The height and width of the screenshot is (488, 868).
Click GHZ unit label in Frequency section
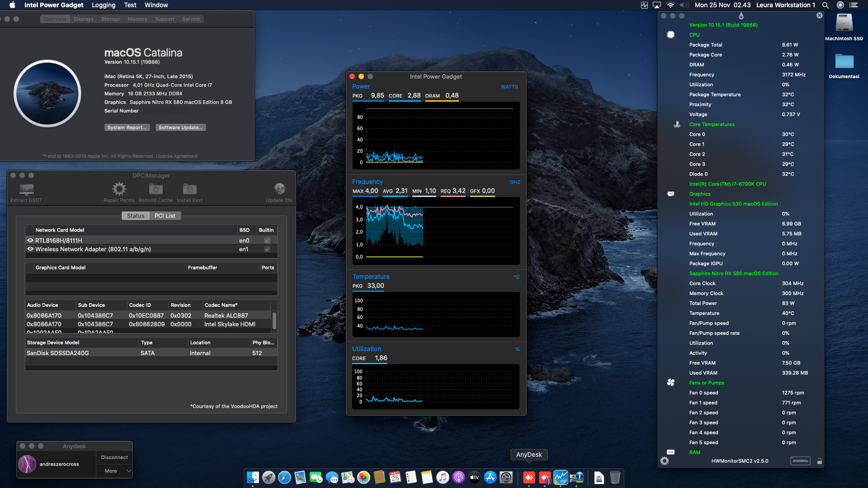[x=515, y=182]
